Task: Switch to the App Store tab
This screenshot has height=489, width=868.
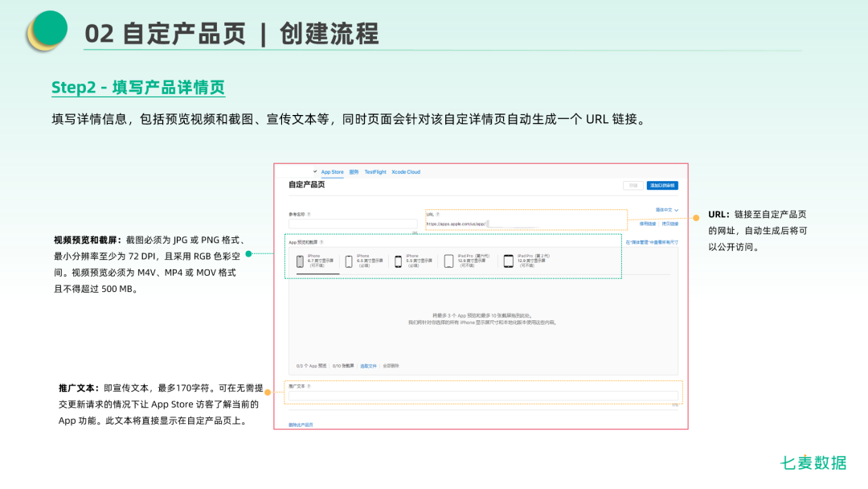Action: point(332,172)
